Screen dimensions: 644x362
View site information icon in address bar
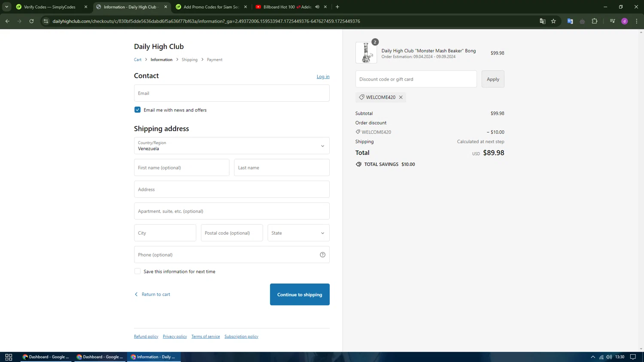(46, 21)
